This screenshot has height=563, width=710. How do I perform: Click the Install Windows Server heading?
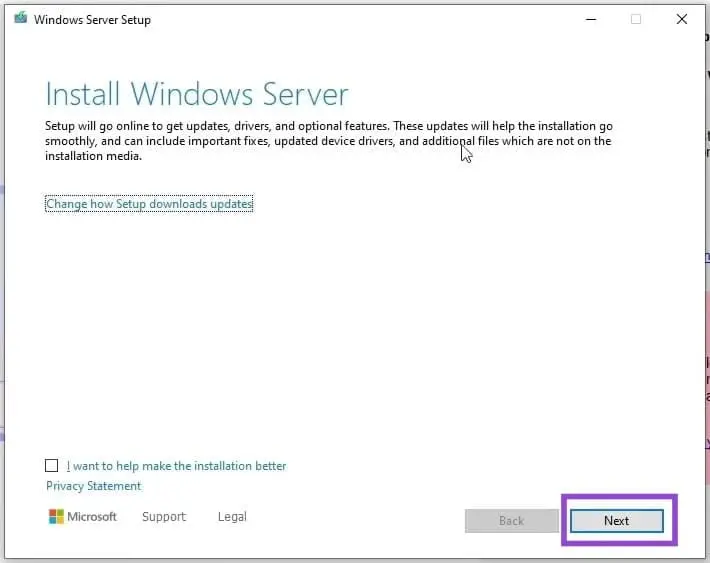coord(197,94)
